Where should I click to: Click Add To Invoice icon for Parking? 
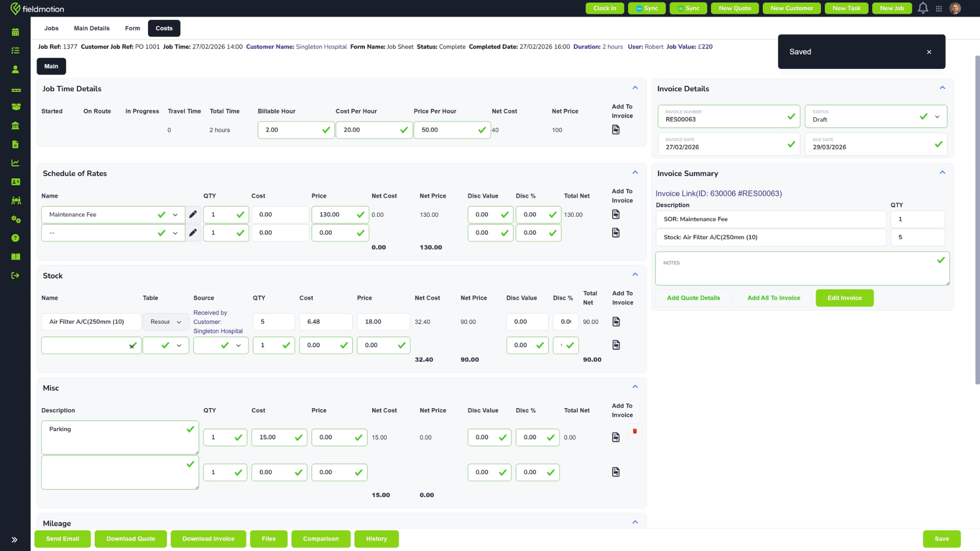click(x=616, y=437)
